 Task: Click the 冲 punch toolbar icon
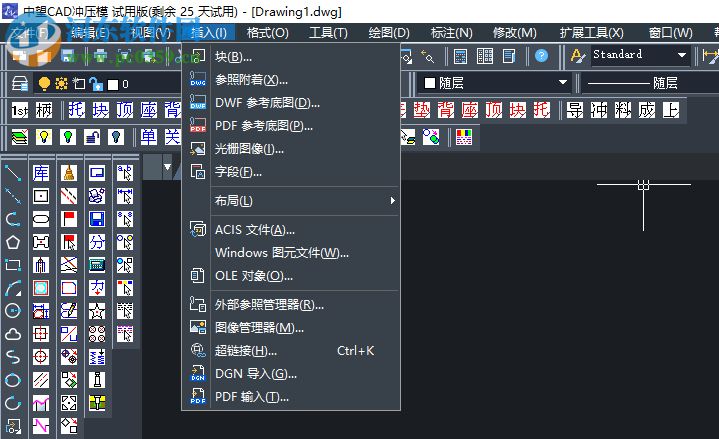[x=599, y=110]
